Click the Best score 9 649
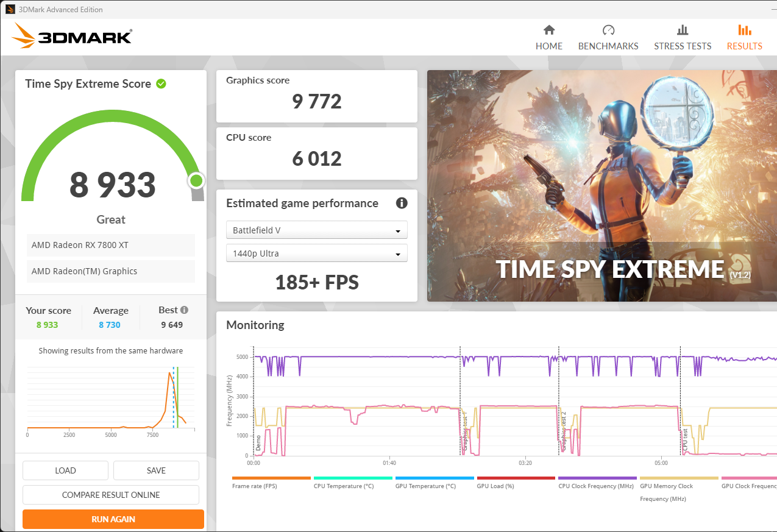 172,325
